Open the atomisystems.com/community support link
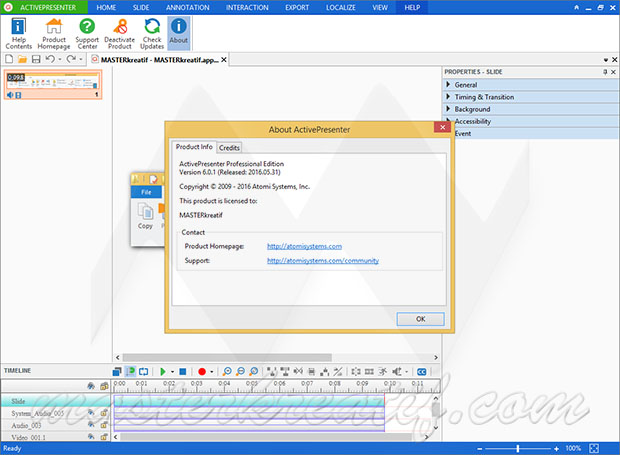 [x=323, y=261]
